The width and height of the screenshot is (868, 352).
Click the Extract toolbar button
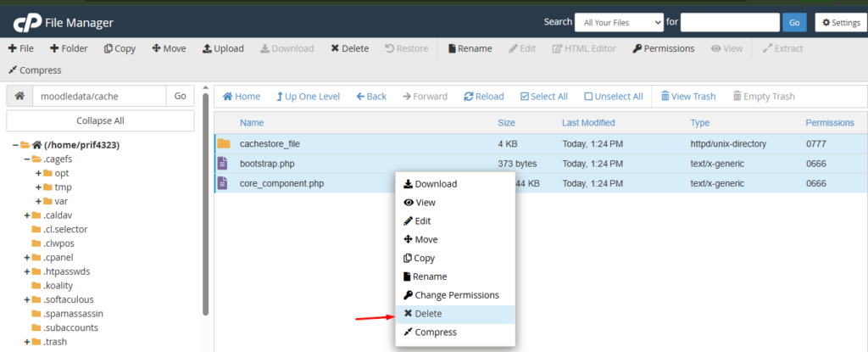click(x=782, y=49)
